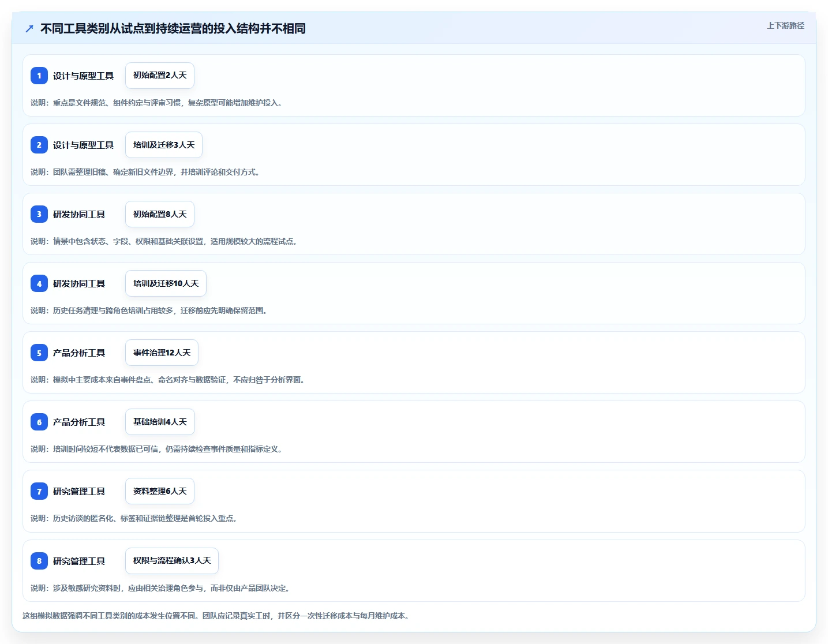Click note starting 情景中包含状态
The image size is (828, 644).
click(164, 241)
